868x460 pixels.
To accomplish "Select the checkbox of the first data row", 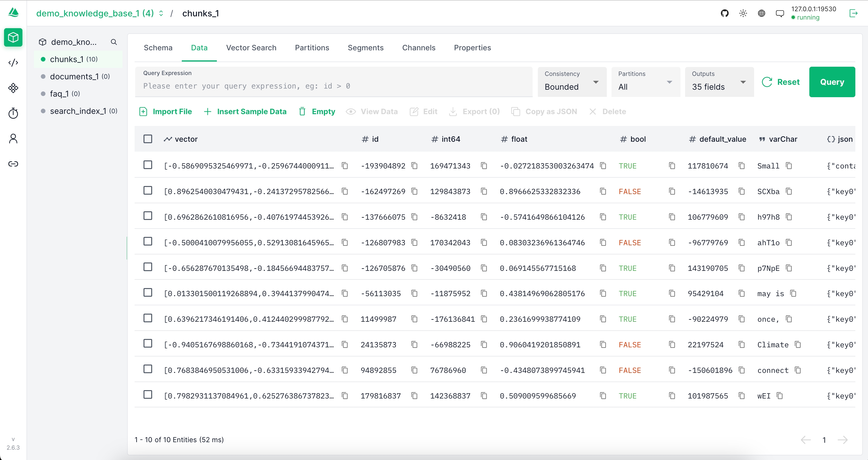I will [x=148, y=165].
